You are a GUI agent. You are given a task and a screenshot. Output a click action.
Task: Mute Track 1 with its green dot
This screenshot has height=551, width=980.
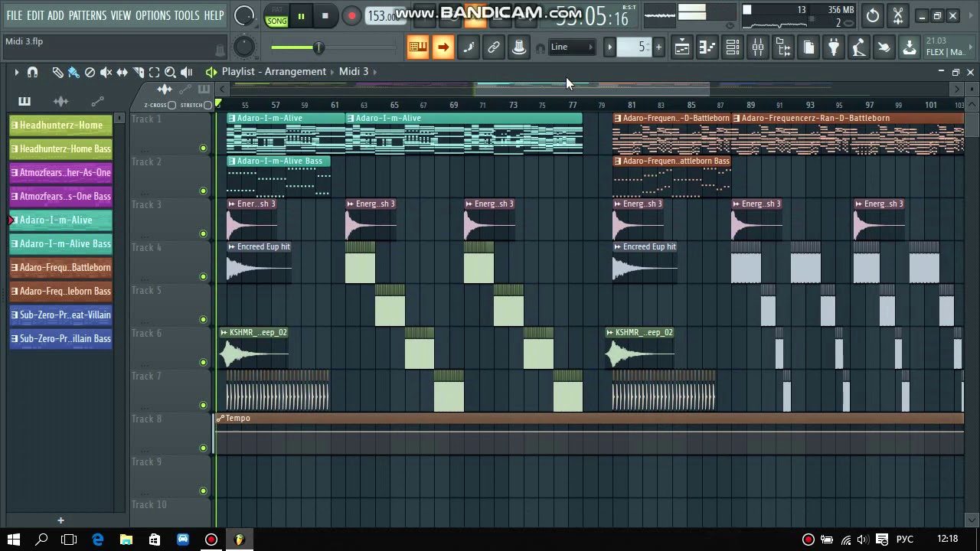tap(203, 148)
